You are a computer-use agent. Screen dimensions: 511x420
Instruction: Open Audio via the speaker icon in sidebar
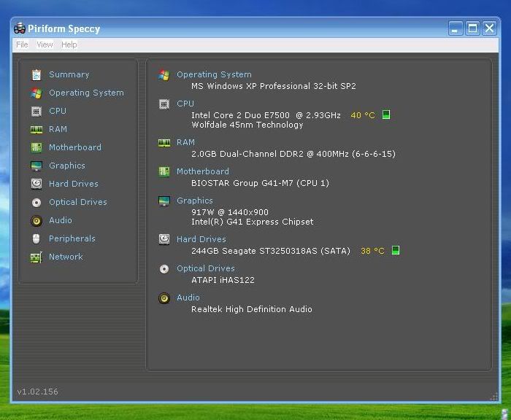(36, 220)
